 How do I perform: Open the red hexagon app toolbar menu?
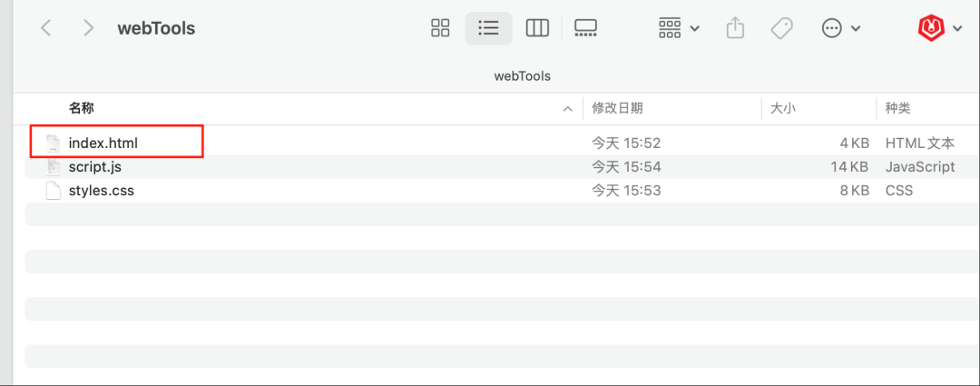(x=939, y=28)
